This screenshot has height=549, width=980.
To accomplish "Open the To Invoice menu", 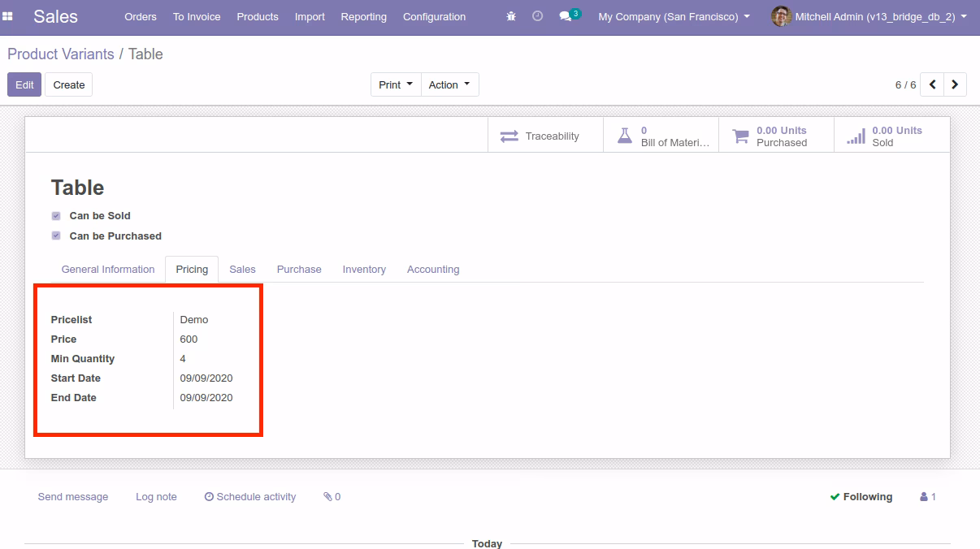I will click(x=197, y=16).
